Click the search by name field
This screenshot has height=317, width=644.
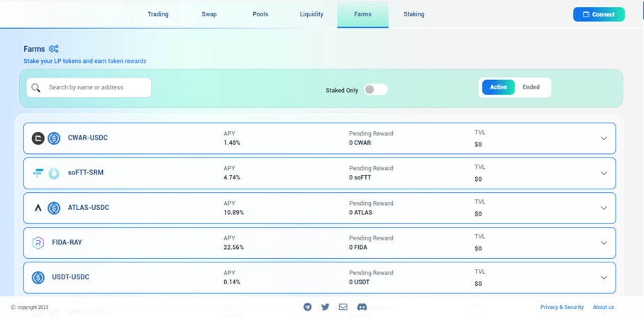tap(96, 88)
